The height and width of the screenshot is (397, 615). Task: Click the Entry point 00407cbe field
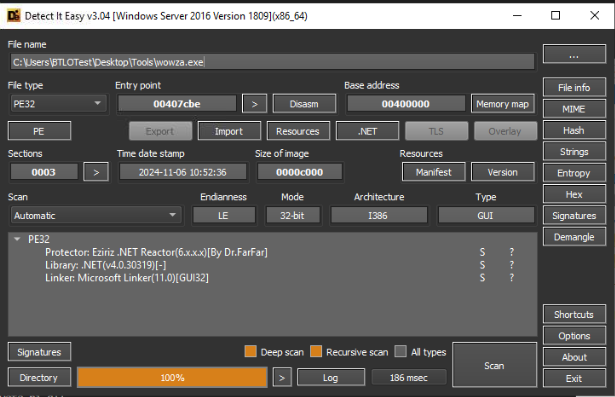pyautogui.click(x=177, y=104)
